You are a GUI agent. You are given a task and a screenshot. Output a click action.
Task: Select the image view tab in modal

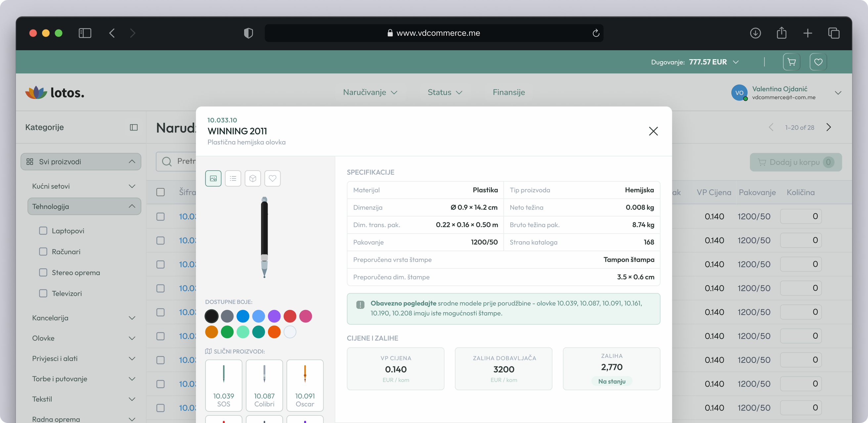tap(213, 178)
